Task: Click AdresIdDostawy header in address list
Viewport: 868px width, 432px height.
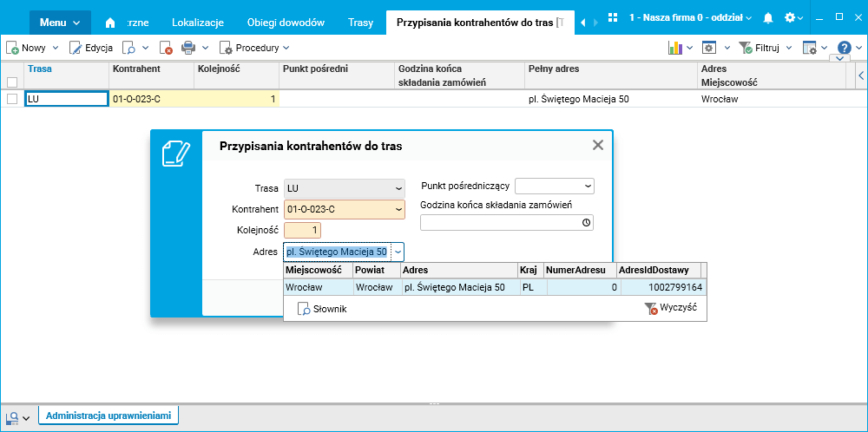Action: click(x=659, y=271)
